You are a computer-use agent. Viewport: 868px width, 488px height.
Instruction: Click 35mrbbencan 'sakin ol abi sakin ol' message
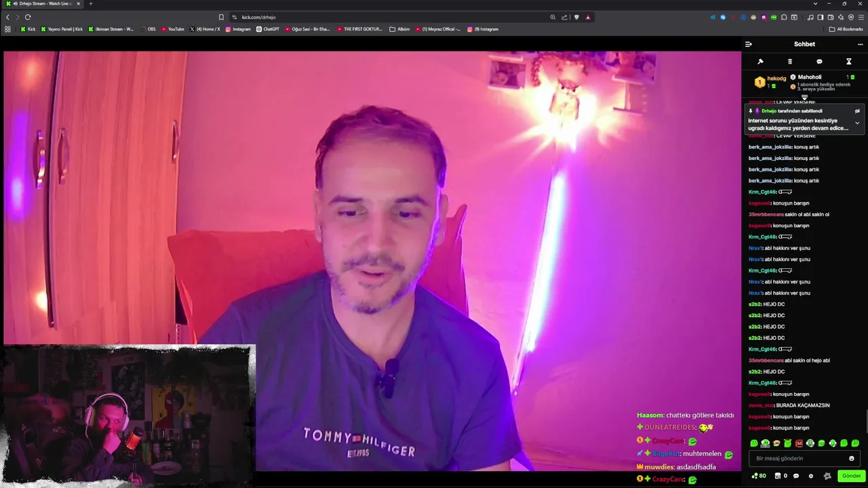pos(789,214)
